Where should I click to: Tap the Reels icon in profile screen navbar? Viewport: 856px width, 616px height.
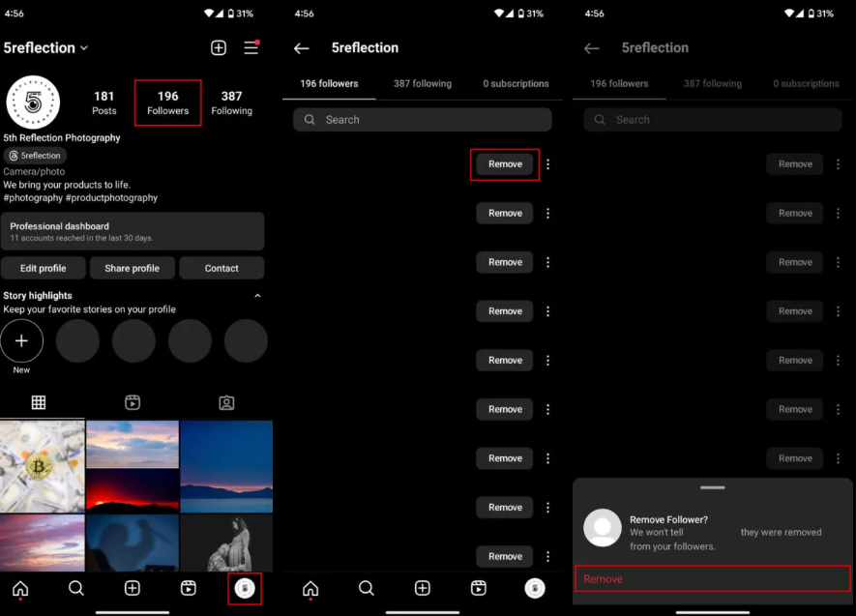(189, 588)
